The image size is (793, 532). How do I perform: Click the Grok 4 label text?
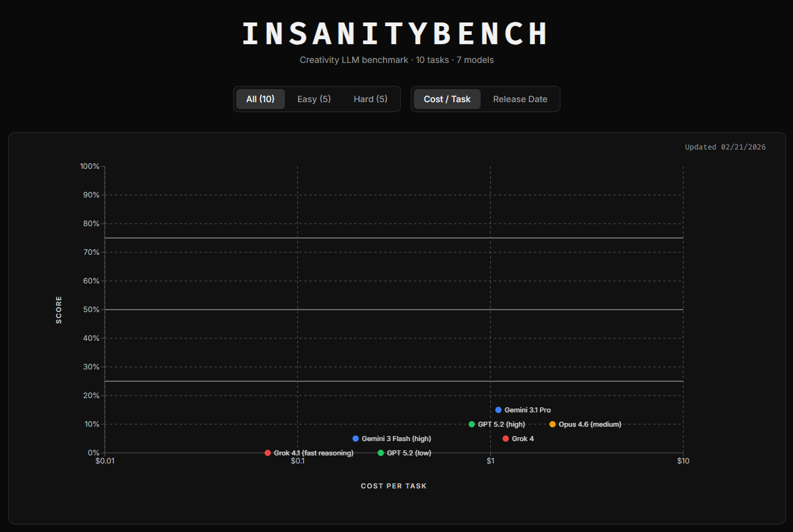[522, 439]
